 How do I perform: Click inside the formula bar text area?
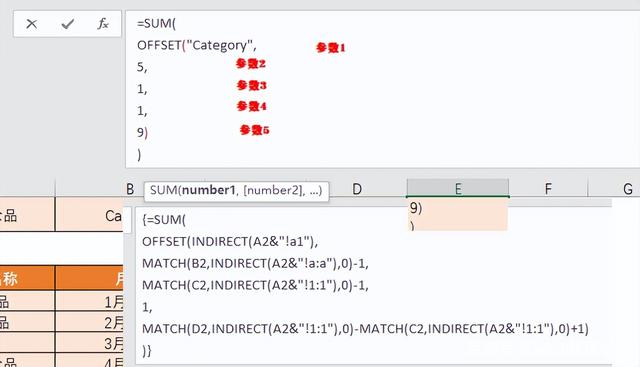382,89
